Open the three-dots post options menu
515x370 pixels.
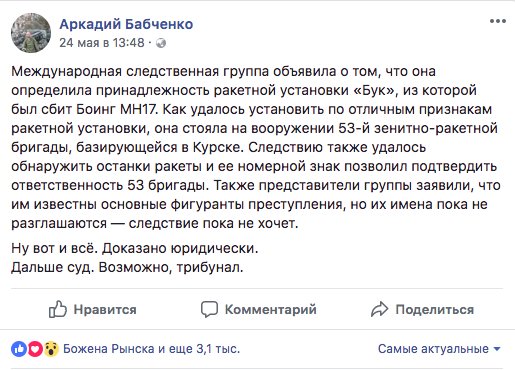pyautogui.click(x=498, y=21)
